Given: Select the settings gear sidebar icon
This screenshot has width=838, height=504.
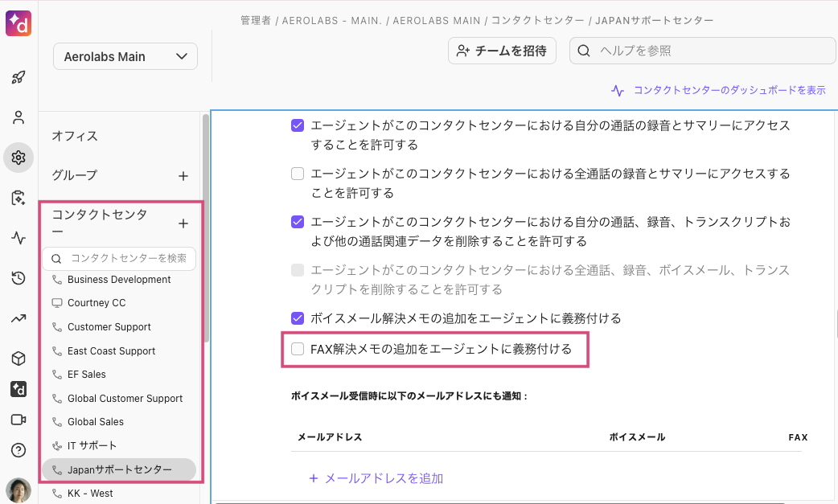Looking at the screenshot, I should click(18, 158).
